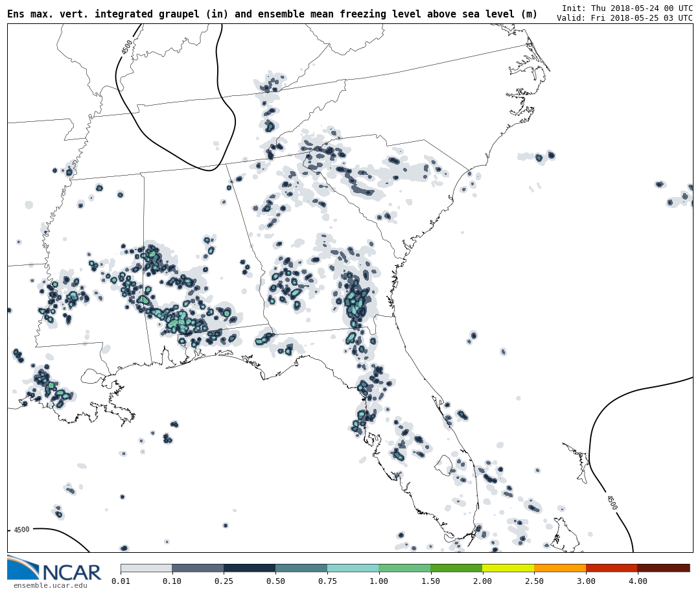Click the dark green 1.50–2.00 colorbar segment
The width and height of the screenshot is (700, 593).
[x=456, y=568]
